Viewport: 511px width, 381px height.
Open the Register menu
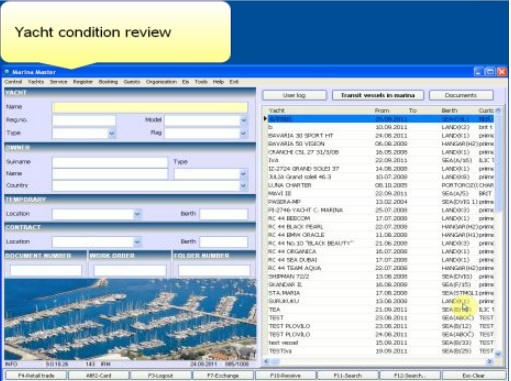[83, 82]
